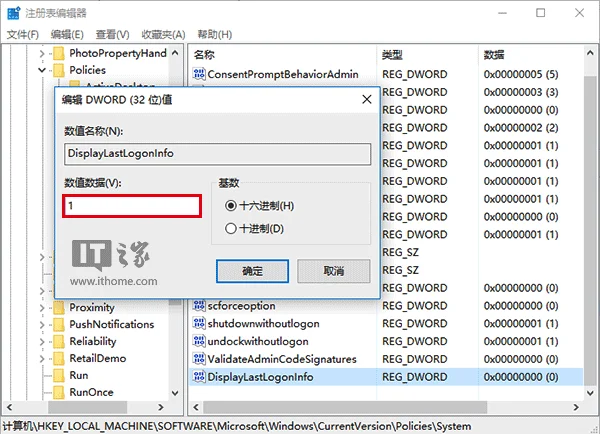Select the shutdownwithoutlogon value name
This screenshot has width=600, height=434.
(264, 323)
